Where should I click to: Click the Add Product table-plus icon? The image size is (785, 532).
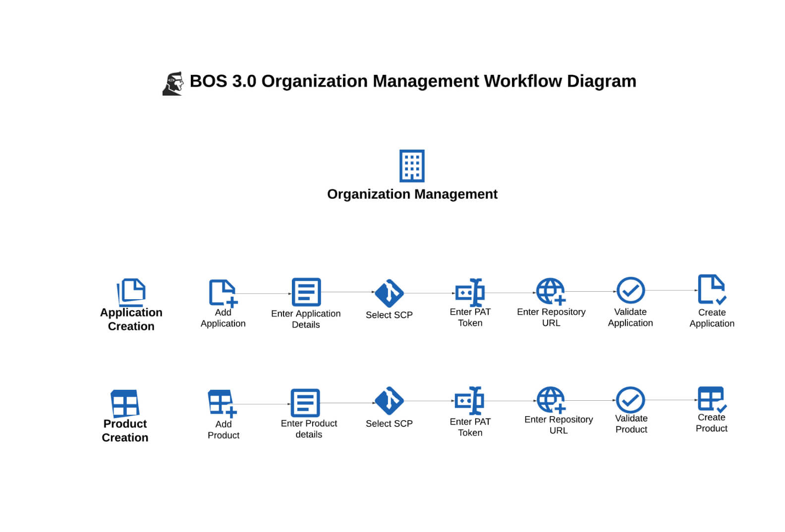222,403
